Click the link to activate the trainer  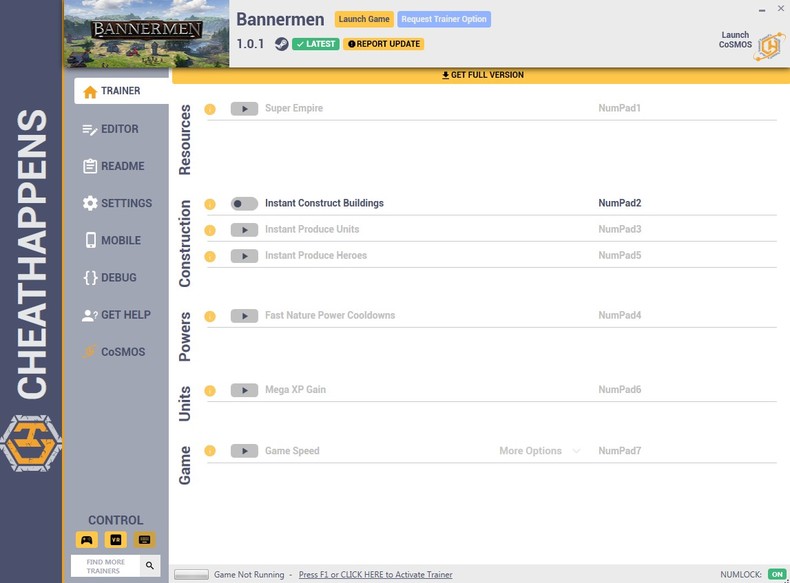coord(375,575)
